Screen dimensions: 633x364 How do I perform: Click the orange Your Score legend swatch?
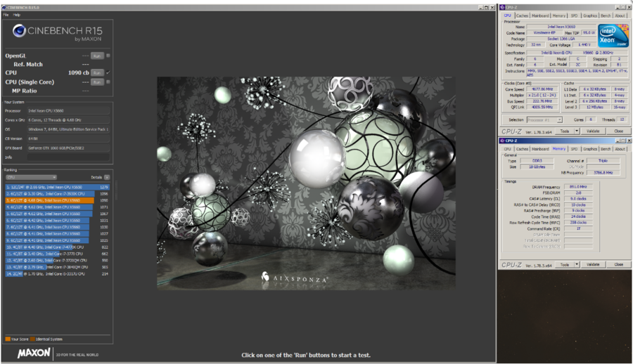click(x=8, y=339)
